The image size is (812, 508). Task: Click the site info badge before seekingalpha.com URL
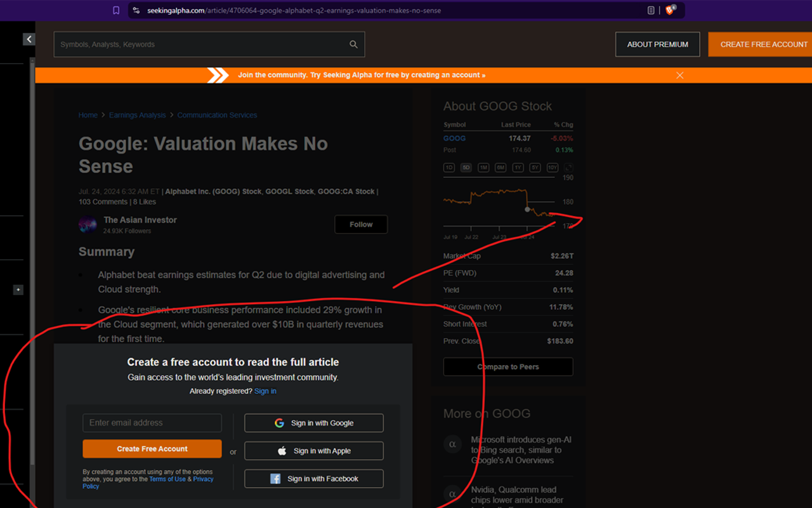click(136, 10)
